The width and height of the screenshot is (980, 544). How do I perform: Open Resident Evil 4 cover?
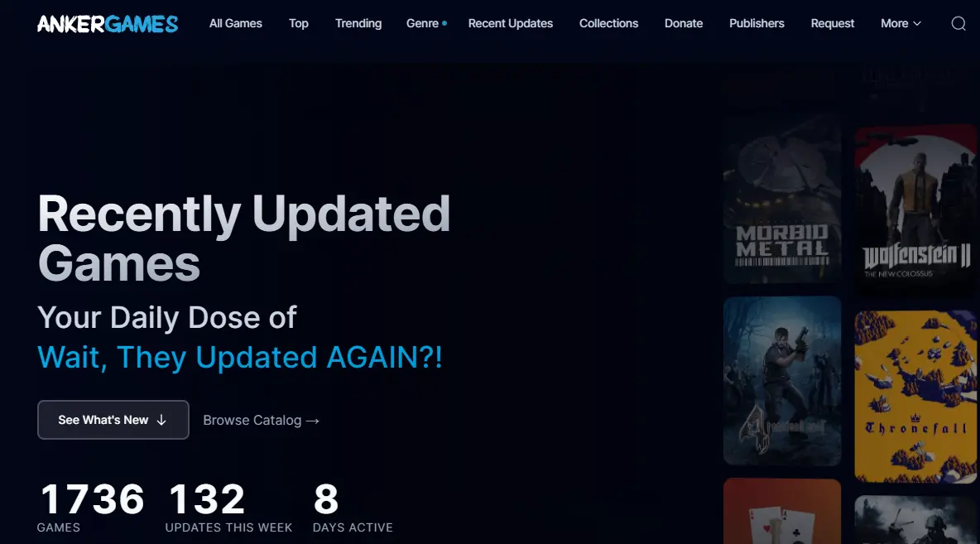[x=782, y=381]
